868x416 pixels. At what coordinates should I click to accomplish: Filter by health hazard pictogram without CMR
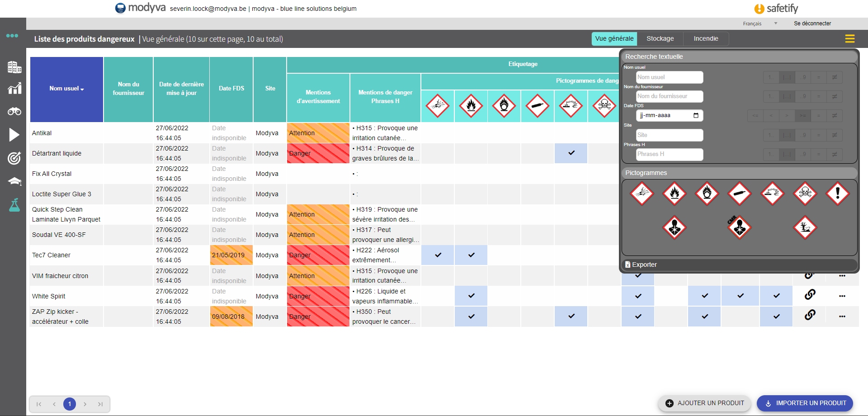click(x=675, y=227)
